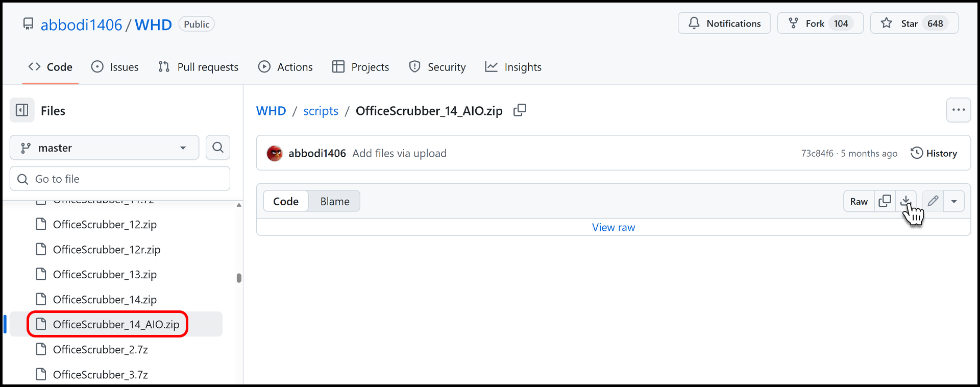Click the search magnifier button beside branch
The width and height of the screenshot is (980, 387).
click(218, 148)
